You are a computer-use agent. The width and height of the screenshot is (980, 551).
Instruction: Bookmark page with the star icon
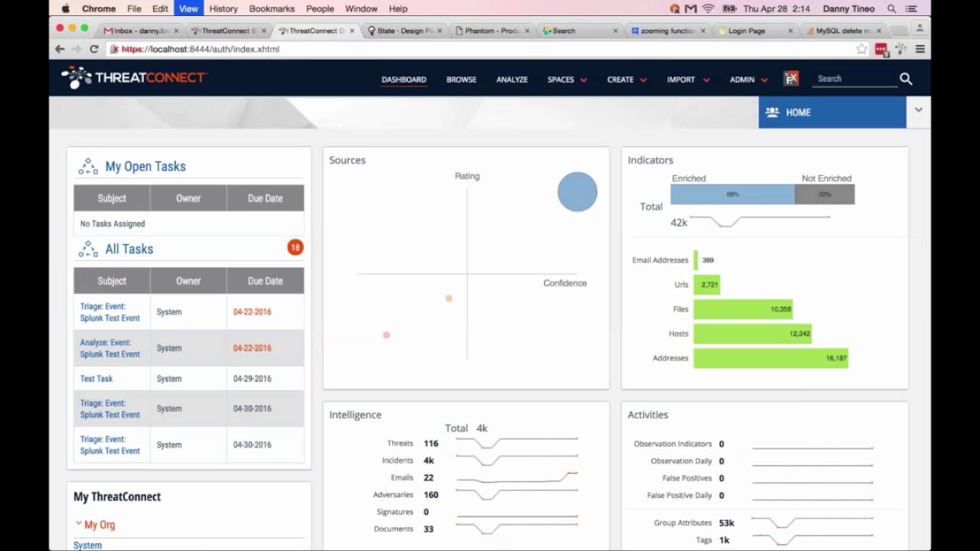[862, 49]
